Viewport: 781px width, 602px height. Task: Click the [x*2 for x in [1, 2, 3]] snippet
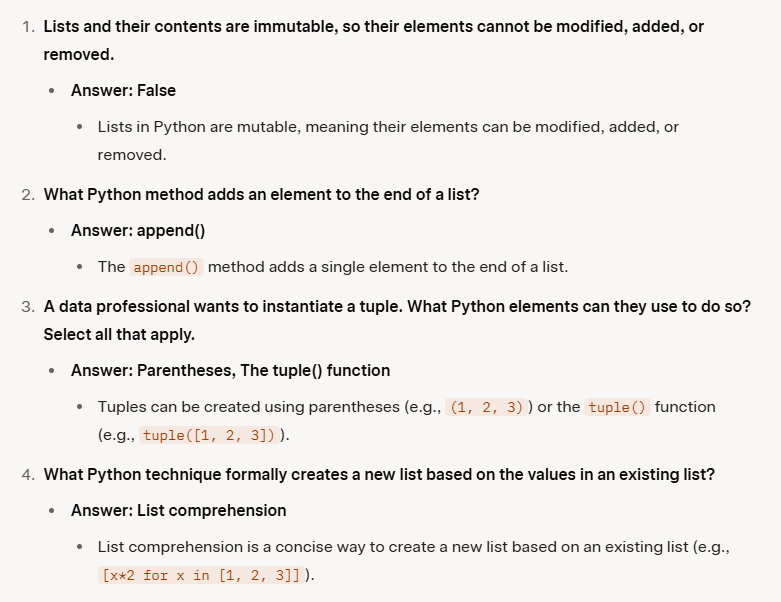199,575
